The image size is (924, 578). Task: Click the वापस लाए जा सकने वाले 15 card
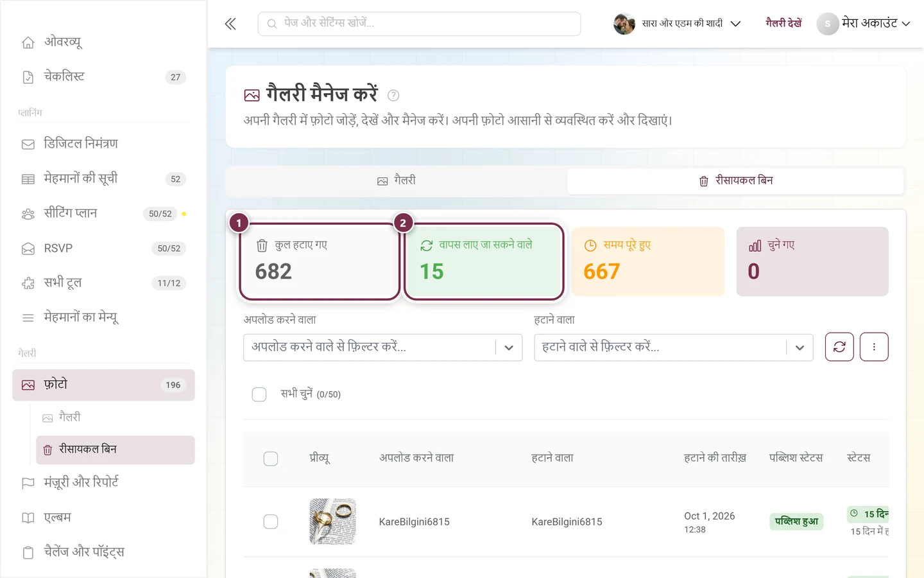coord(484,261)
